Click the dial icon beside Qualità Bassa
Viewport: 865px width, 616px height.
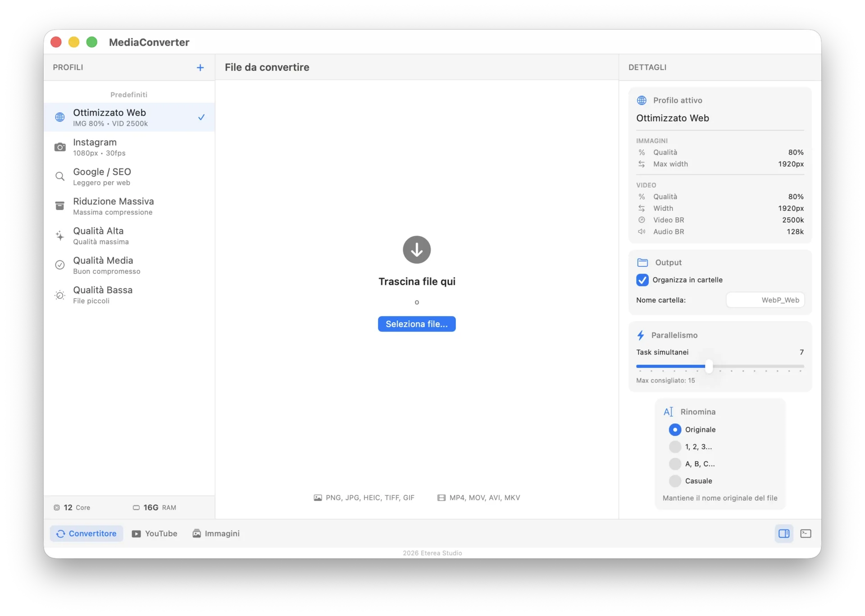tap(60, 295)
